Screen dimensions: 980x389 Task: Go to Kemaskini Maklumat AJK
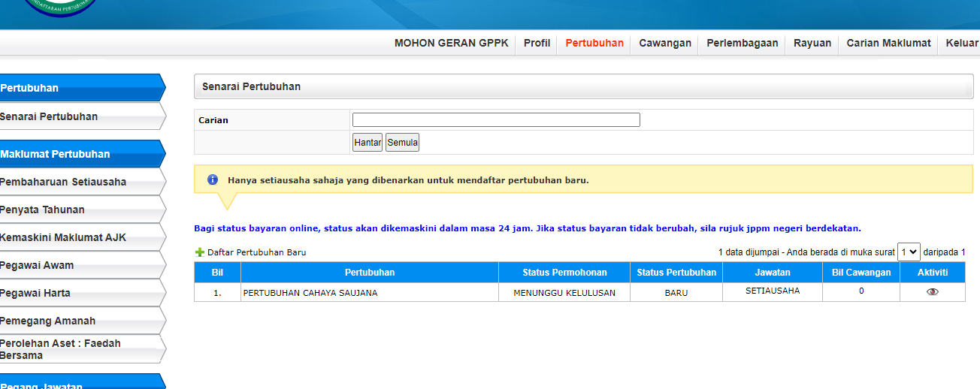[x=63, y=237]
